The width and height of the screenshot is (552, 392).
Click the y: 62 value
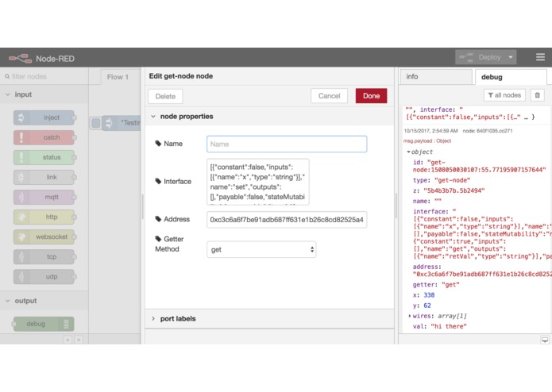tap(427, 306)
